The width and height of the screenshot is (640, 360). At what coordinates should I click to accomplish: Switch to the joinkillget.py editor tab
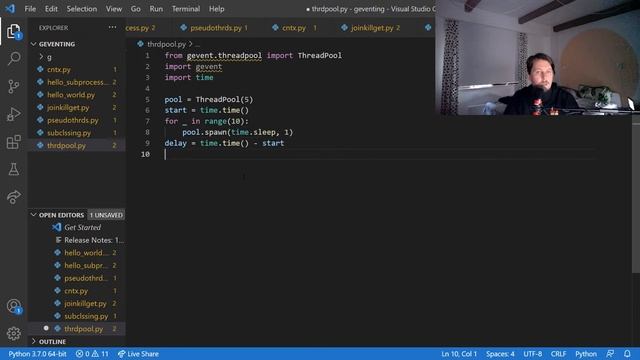pos(372,28)
